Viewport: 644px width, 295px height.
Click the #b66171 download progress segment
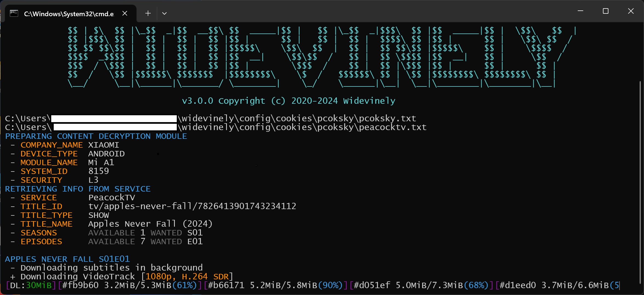[x=275, y=285]
